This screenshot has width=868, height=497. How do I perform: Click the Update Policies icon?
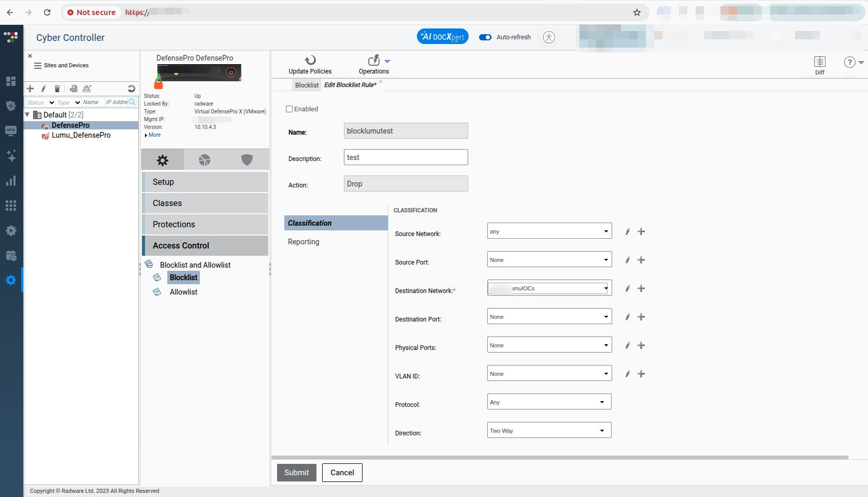pos(310,61)
